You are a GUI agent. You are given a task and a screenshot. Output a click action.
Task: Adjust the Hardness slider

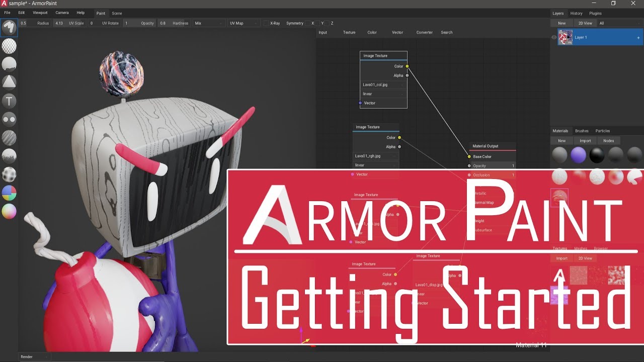(x=175, y=23)
